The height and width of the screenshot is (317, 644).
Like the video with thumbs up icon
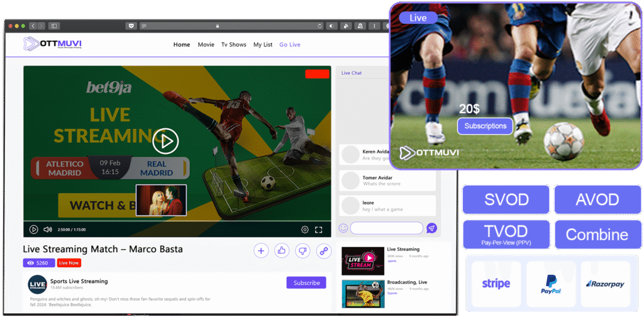click(282, 250)
